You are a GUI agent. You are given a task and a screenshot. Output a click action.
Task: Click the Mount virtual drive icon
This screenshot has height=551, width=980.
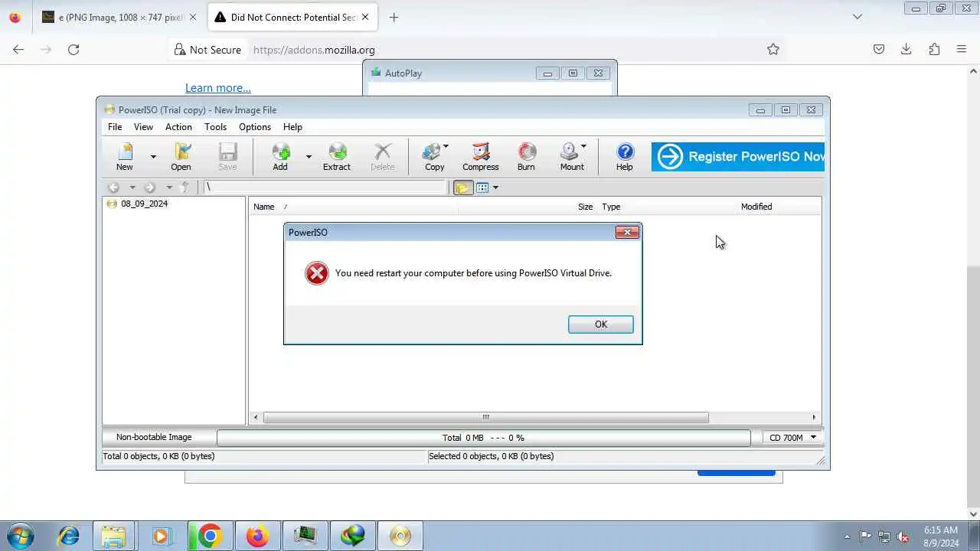572,156
